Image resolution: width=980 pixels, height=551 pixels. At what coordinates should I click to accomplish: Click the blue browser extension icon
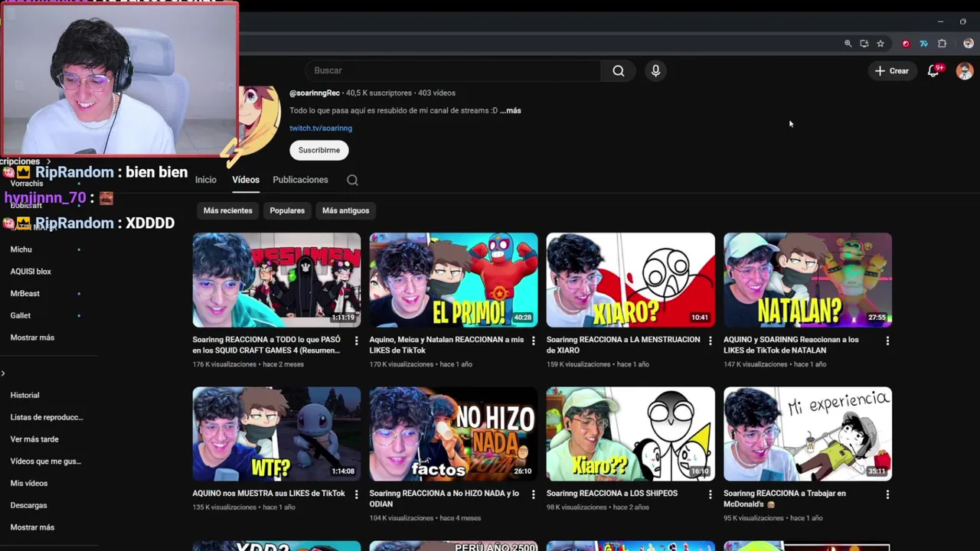(923, 44)
